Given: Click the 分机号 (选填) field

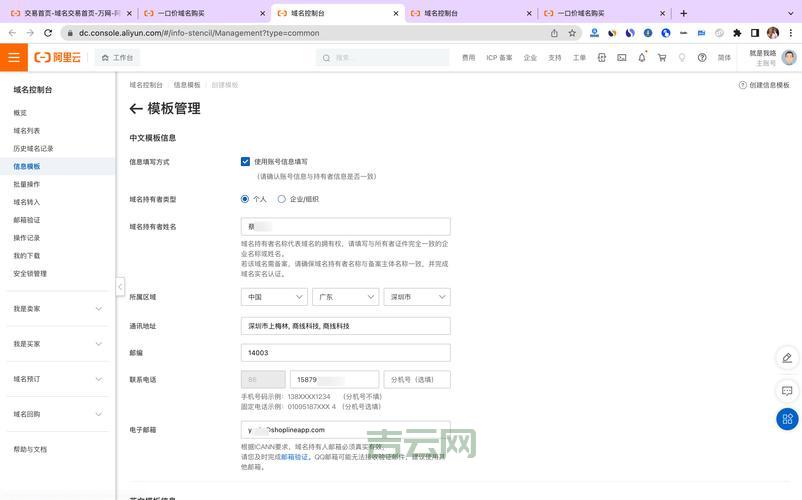Looking at the screenshot, I should pos(417,380).
